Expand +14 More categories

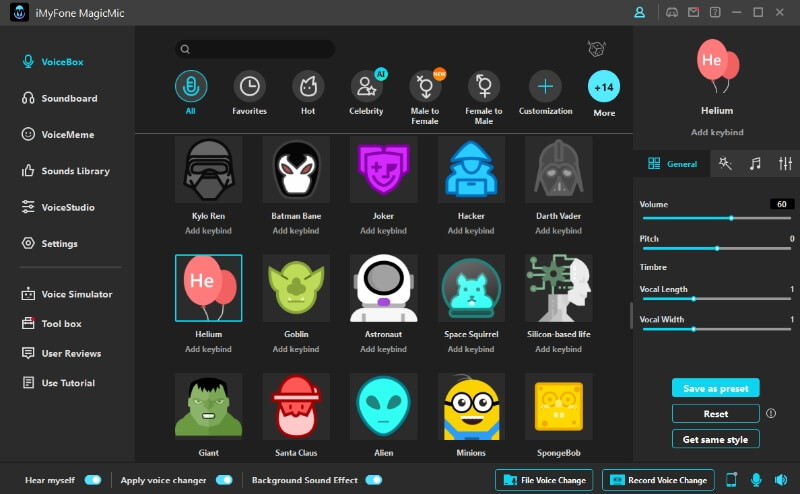(x=604, y=94)
